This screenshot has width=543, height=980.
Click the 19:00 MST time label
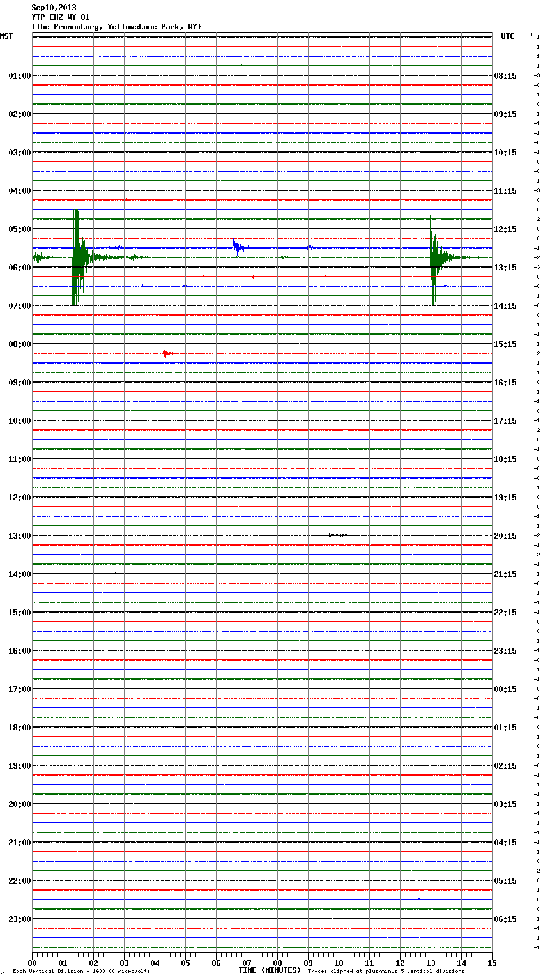[20, 766]
